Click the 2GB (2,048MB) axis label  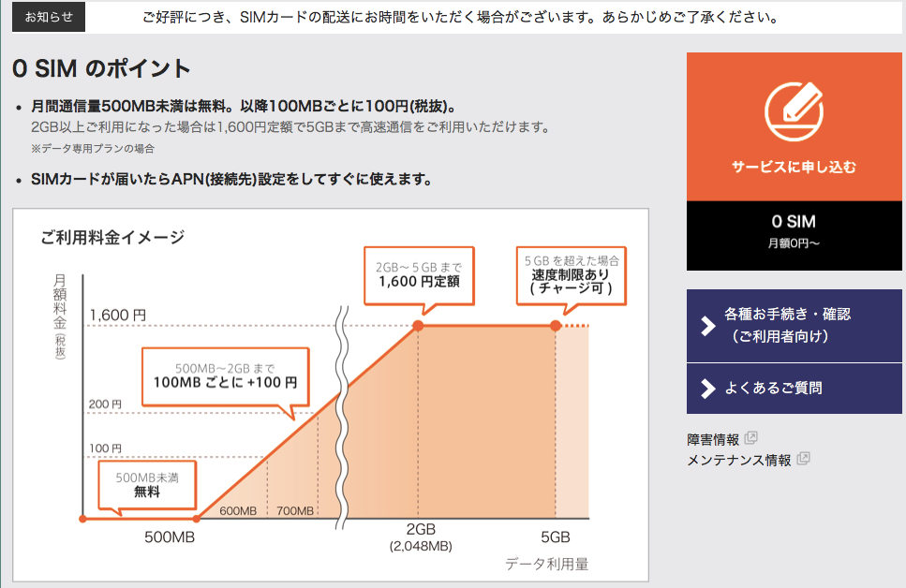(x=421, y=537)
